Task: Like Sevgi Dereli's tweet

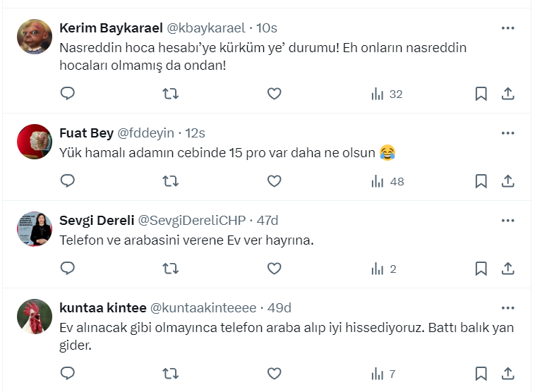Action: (x=274, y=269)
